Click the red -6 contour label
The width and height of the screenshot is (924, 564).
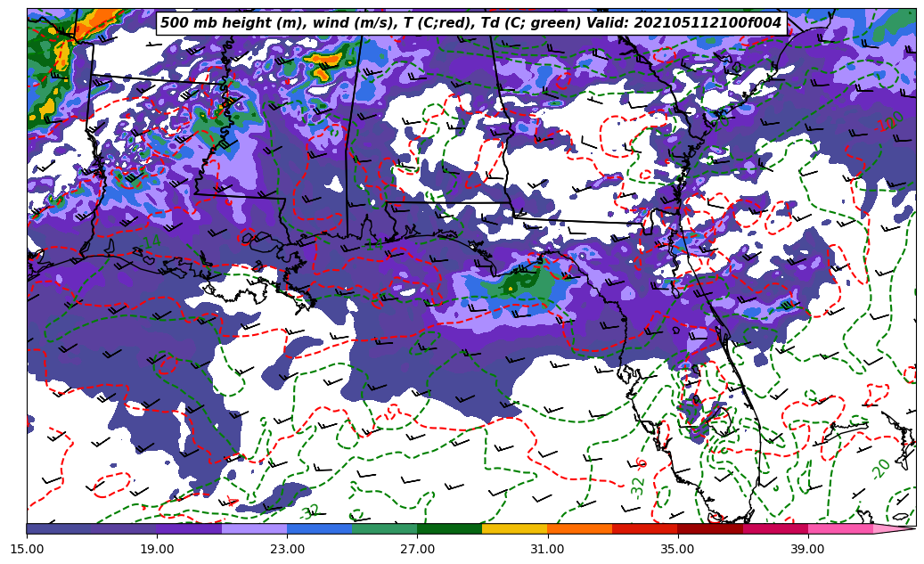click(642, 463)
